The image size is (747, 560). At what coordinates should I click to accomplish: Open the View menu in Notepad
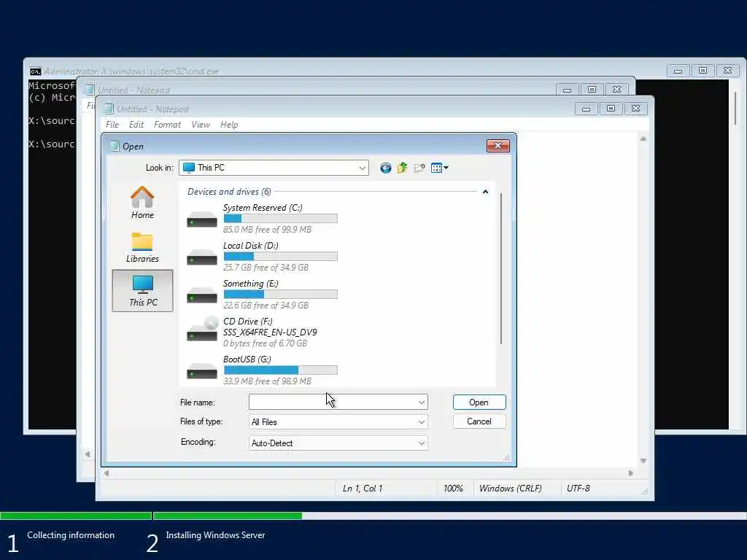pyautogui.click(x=201, y=125)
